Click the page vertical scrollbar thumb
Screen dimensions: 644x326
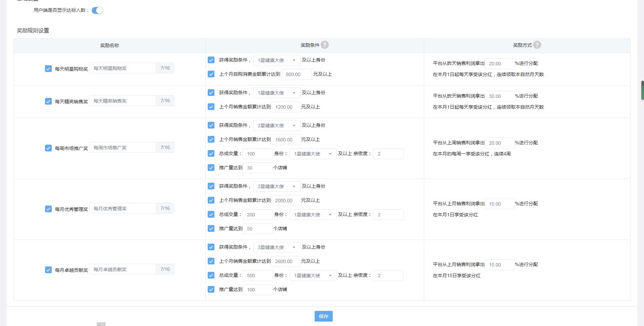tap(642, 90)
